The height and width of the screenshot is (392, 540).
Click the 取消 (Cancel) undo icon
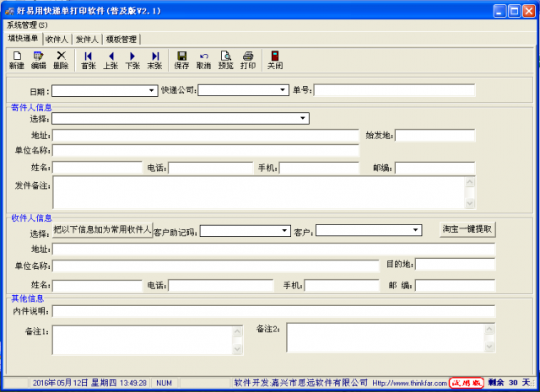tap(203, 60)
